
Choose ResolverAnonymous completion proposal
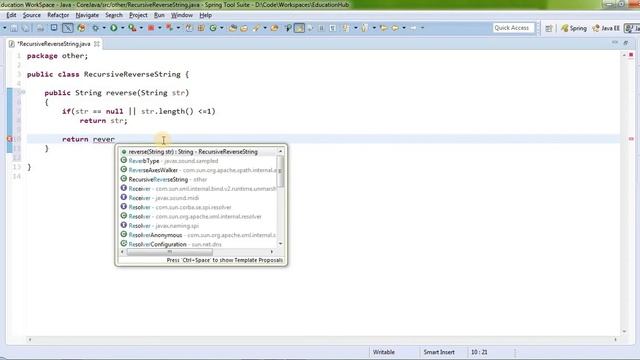tap(198, 235)
